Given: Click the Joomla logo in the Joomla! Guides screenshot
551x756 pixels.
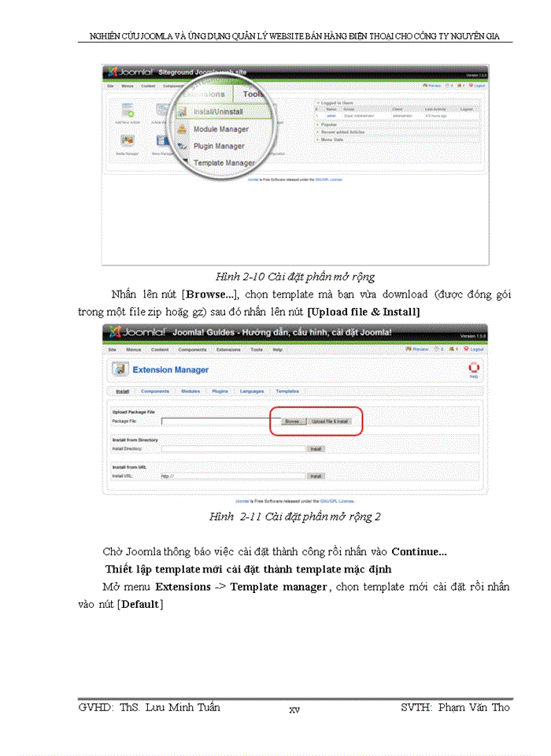Looking at the screenshot, I should click(137, 332).
